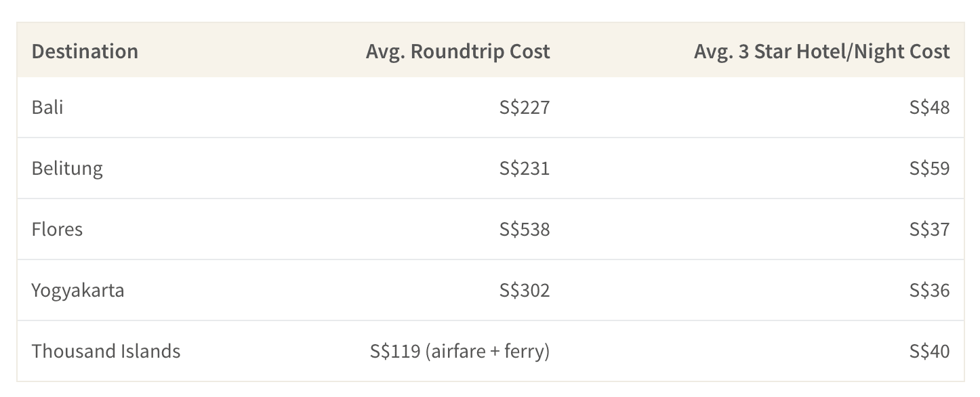Viewport: 980px width, 397px height.
Task: Click Belitung roundtrip cost S$231
Action: coord(525,168)
